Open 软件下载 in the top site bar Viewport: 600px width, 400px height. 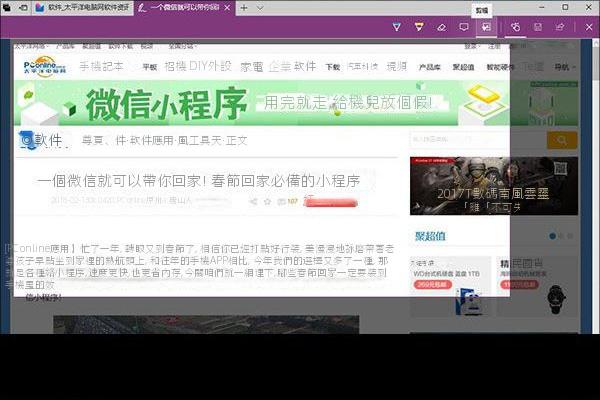coord(121,46)
